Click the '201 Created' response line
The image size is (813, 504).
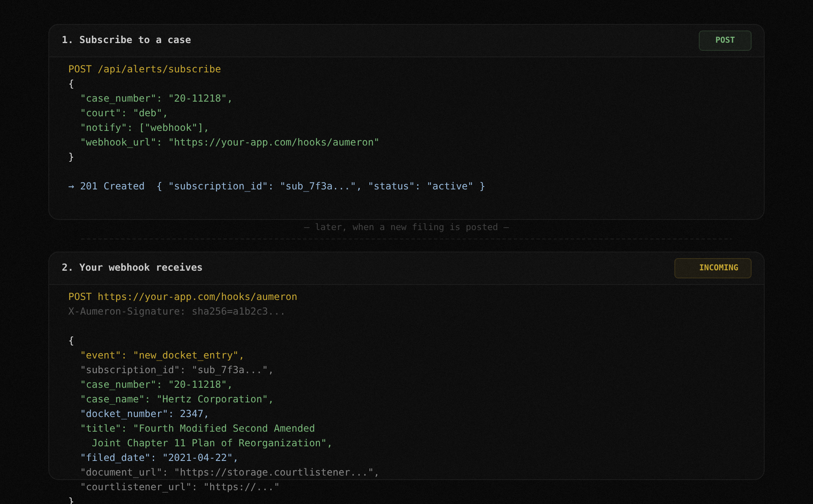277,186
